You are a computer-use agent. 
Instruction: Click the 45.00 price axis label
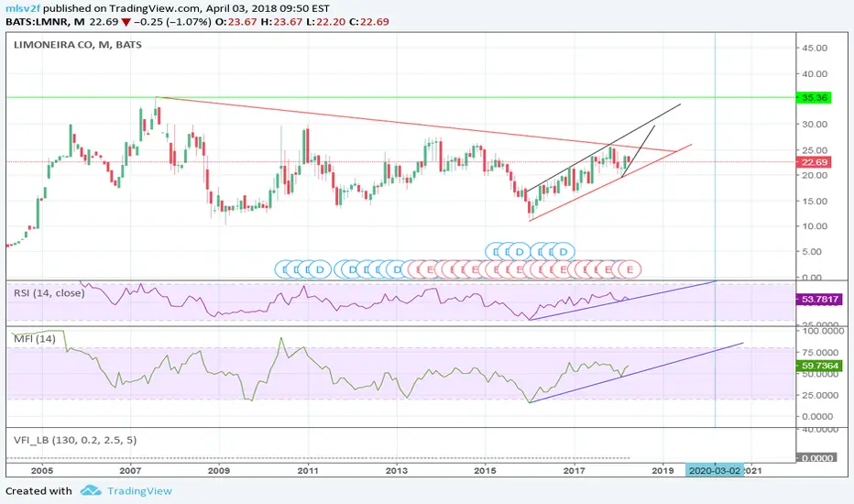pyautogui.click(x=815, y=48)
